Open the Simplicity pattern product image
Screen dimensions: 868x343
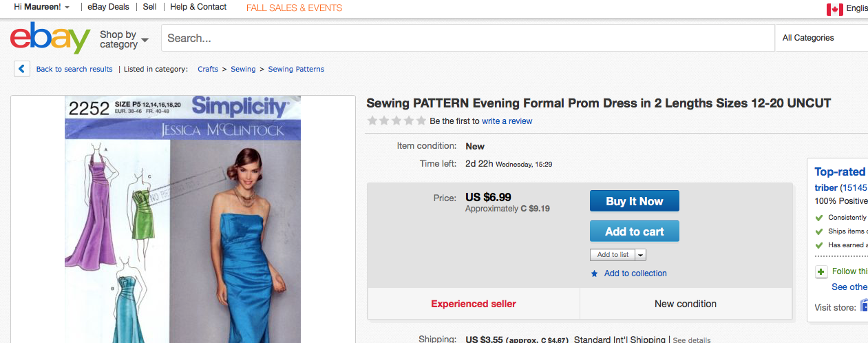click(x=183, y=219)
